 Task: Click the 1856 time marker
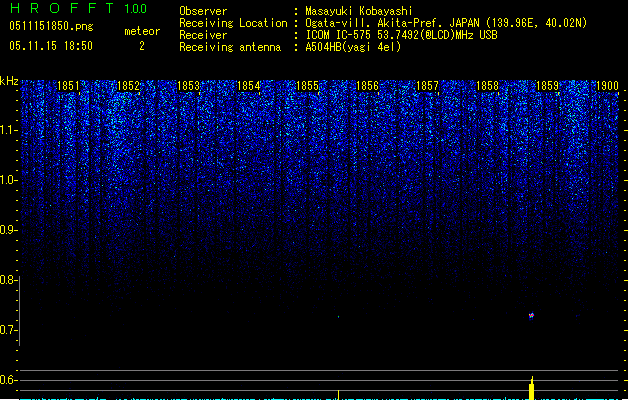pyautogui.click(x=367, y=86)
